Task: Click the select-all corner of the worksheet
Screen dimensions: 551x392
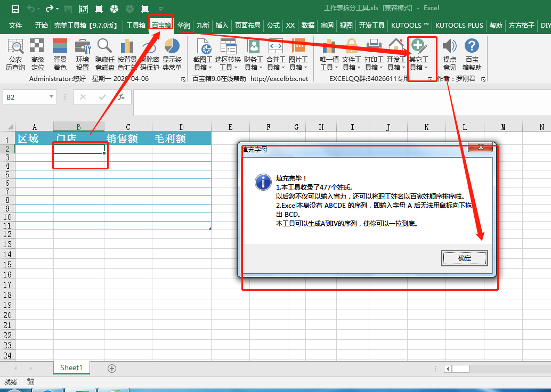Action: coord(8,126)
